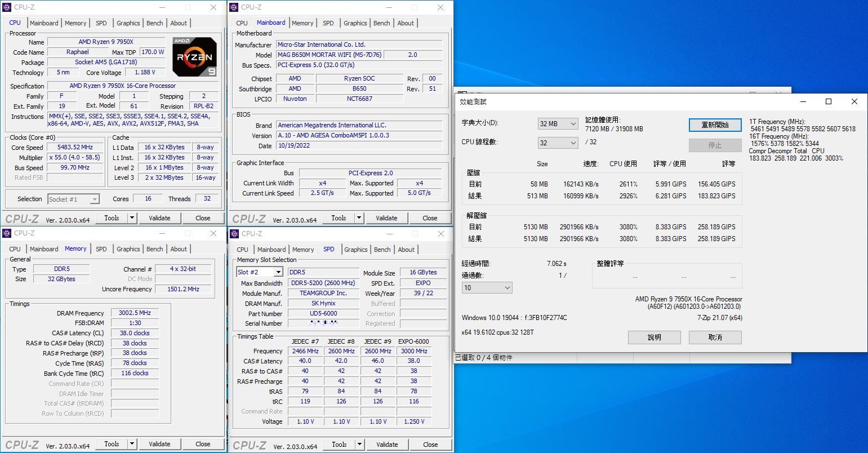Click the Module Manuf. TEAMGROUP Inc. field
The width and height of the screenshot is (868, 453).
coord(323,294)
